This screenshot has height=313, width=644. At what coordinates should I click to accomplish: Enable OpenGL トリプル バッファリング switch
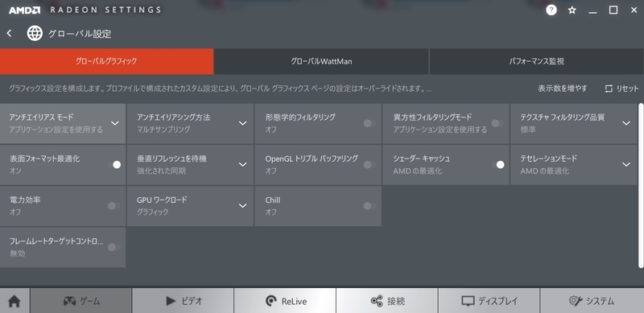point(369,165)
